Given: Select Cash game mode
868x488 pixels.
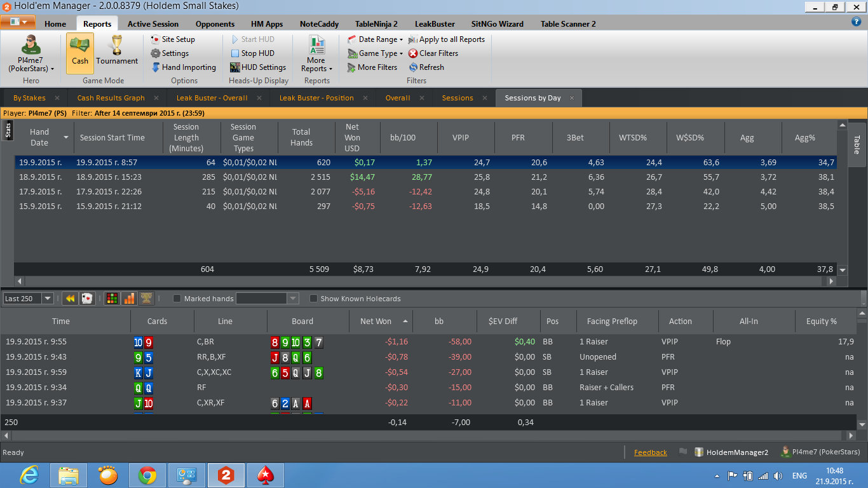Looking at the screenshot, I should (x=80, y=53).
